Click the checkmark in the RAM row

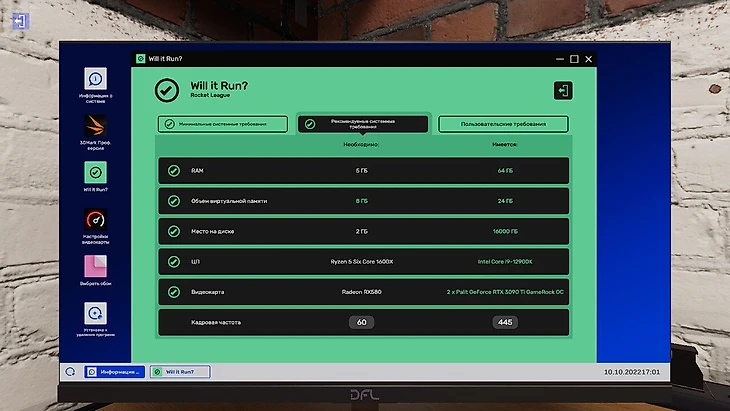174,171
